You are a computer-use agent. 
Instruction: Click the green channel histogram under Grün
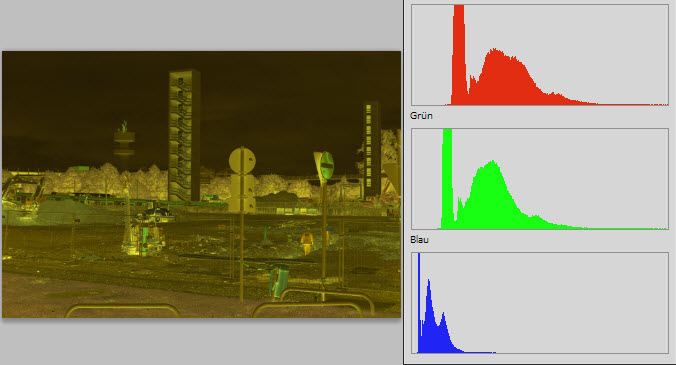[x=540, y=179]
